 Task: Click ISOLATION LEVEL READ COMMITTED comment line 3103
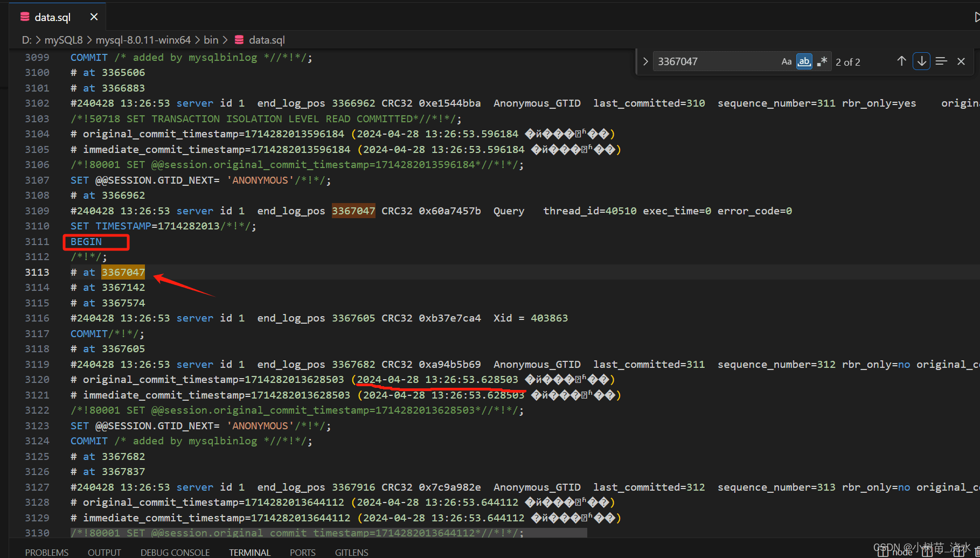point(266,118)
